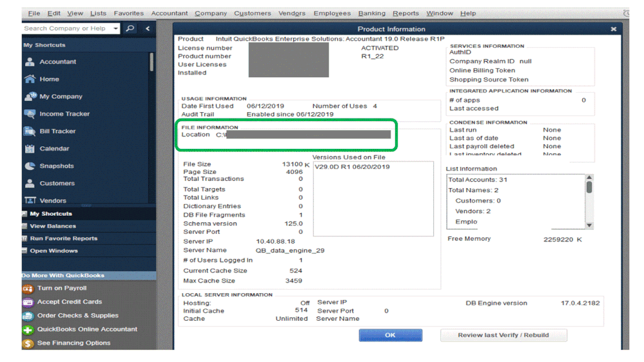Open the File menu
The height and width of the screenshot is (362, 644).
point(34,13)
